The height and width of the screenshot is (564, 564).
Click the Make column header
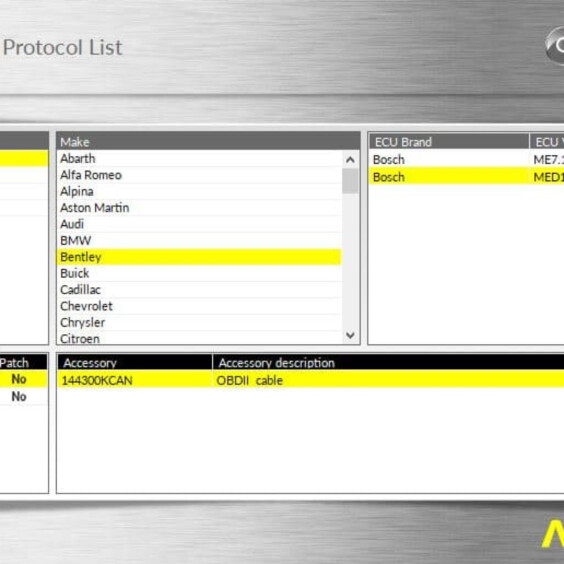[x=208, y=142]
